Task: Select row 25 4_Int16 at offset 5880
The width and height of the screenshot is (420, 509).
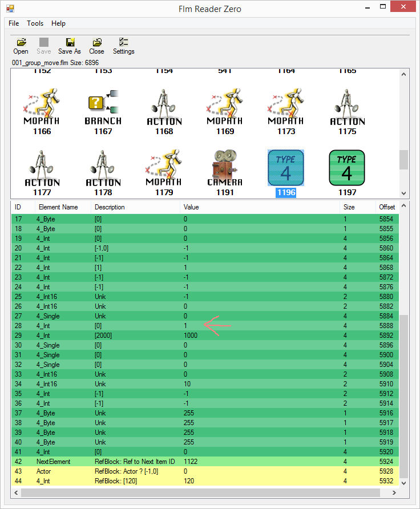Action: click(x=205, y=297)
